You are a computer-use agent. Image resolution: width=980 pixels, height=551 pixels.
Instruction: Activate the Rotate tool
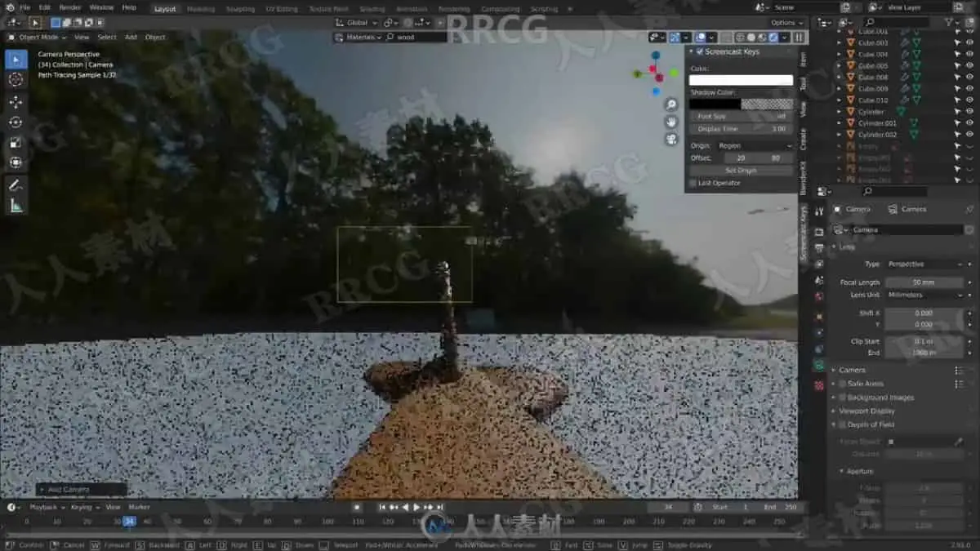(x=16, y=122)
